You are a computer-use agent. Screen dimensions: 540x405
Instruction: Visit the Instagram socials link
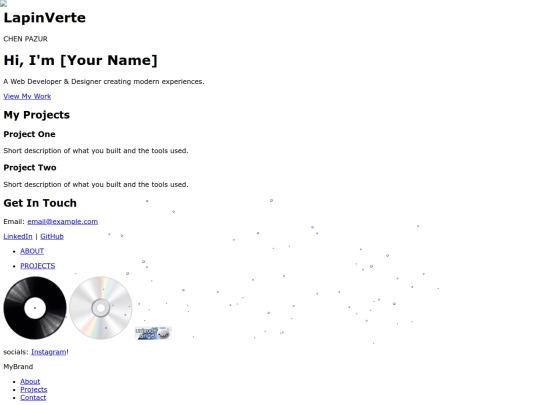49,352
